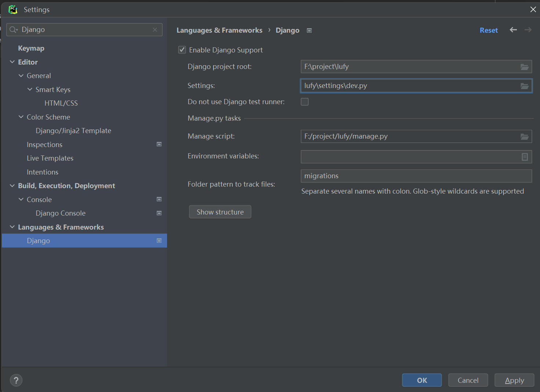540x392 pixels.
Task: Open environment variables editor icon
Action: (x=525, y=157)
